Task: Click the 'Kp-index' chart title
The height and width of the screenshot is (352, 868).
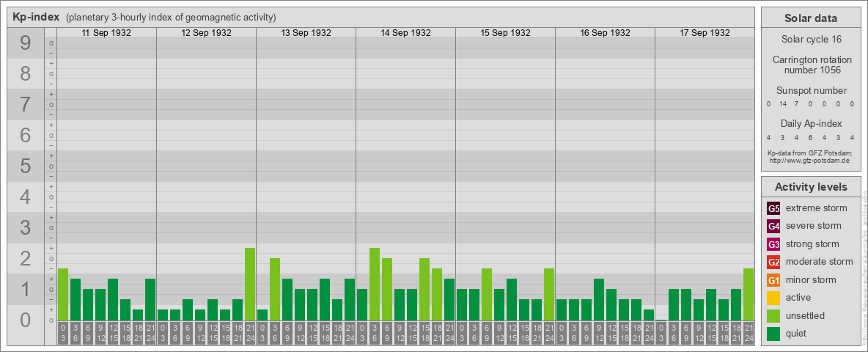Action: tap(37, 17)
